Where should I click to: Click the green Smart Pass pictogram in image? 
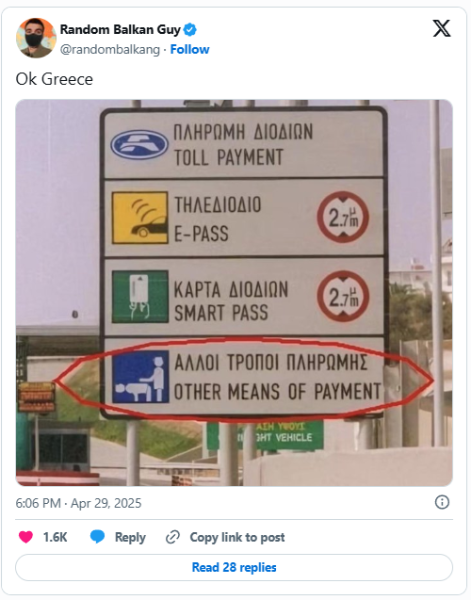tap(140, 297)
